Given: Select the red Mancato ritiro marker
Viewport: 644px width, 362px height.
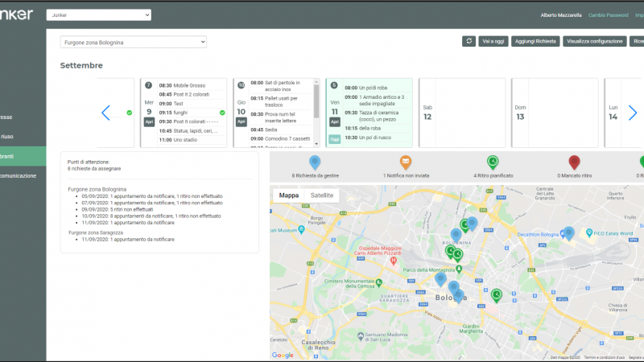Looking at the screenshot, I should coord(574,162).
